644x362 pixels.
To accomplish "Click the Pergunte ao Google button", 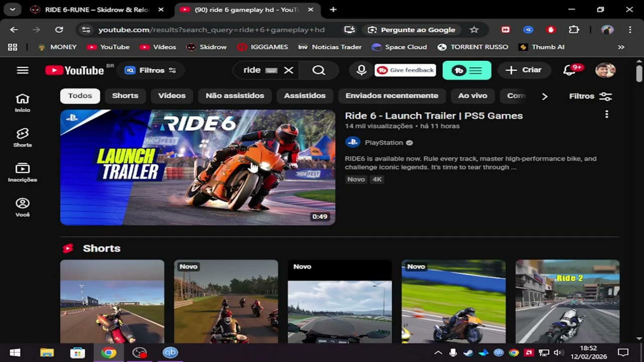I will pos(412,30).
